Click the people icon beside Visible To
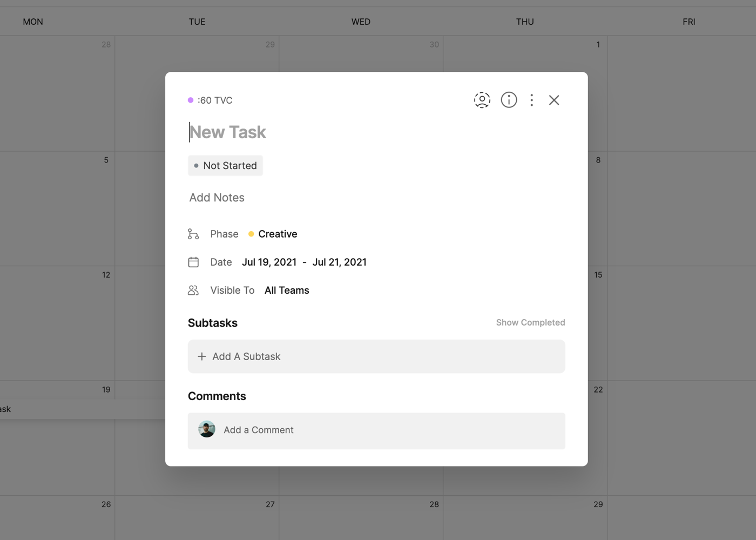The image size is (756, 540). [x=193, y=291]
